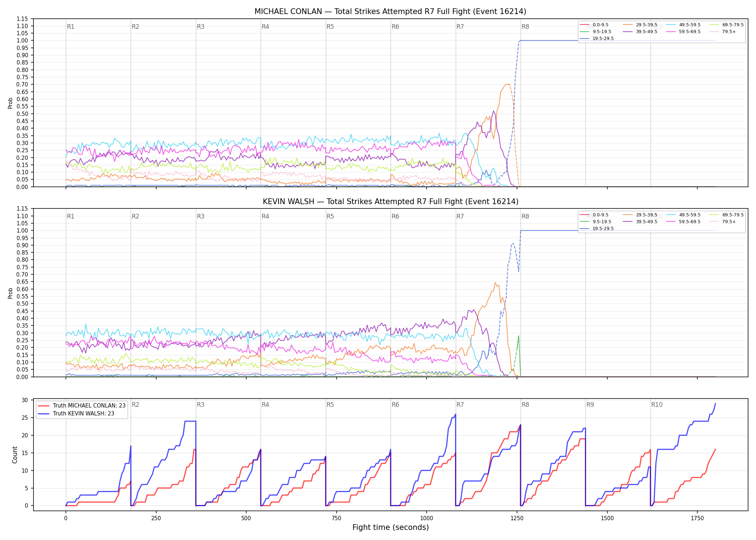The width and height of the screenshot is (756, 540).
Task: Click the R5 round marker in Conlan chart
Action: coord(330,27)
